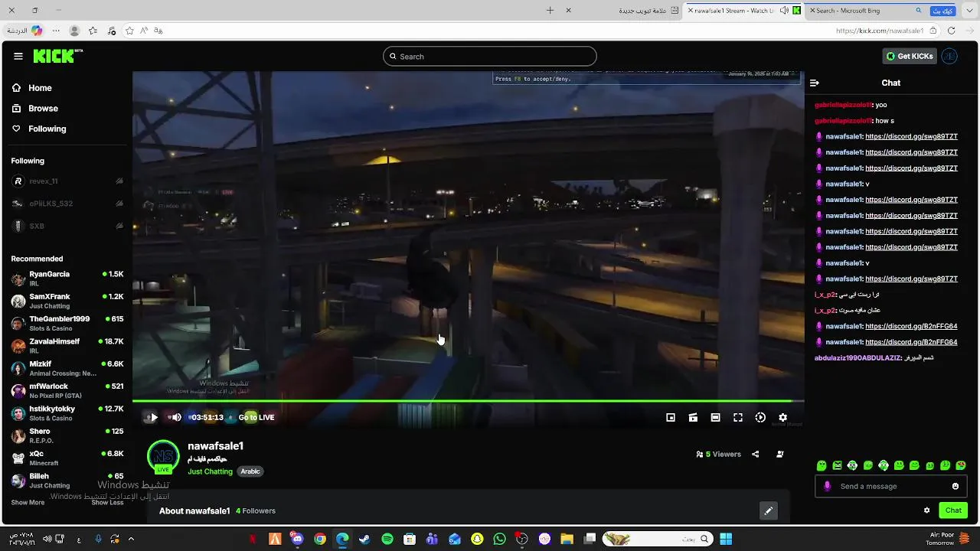Open SamXFrank recommended channel

pyautogui.click(x=67, y=301)
